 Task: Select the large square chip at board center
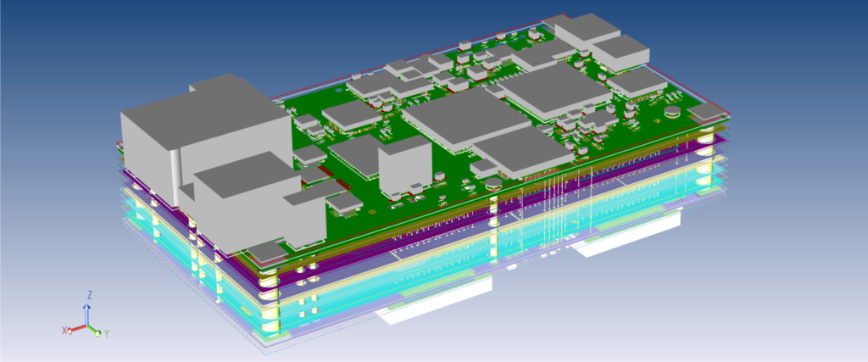click(467, 120)
